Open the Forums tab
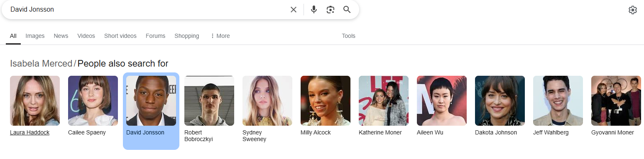Screen dimensions: 644x159 pyautogui.click(x=155, y=36)
